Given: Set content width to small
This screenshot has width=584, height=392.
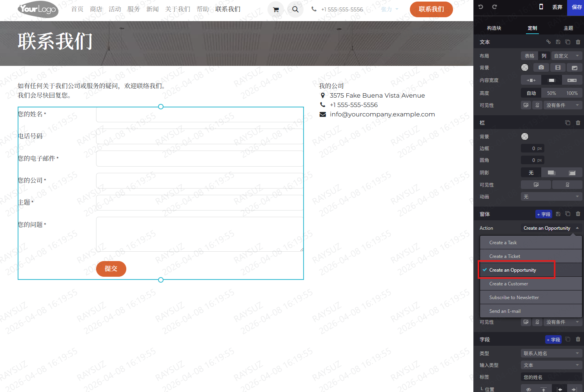Looking at the screenshot, I should [x=531, y=80].
